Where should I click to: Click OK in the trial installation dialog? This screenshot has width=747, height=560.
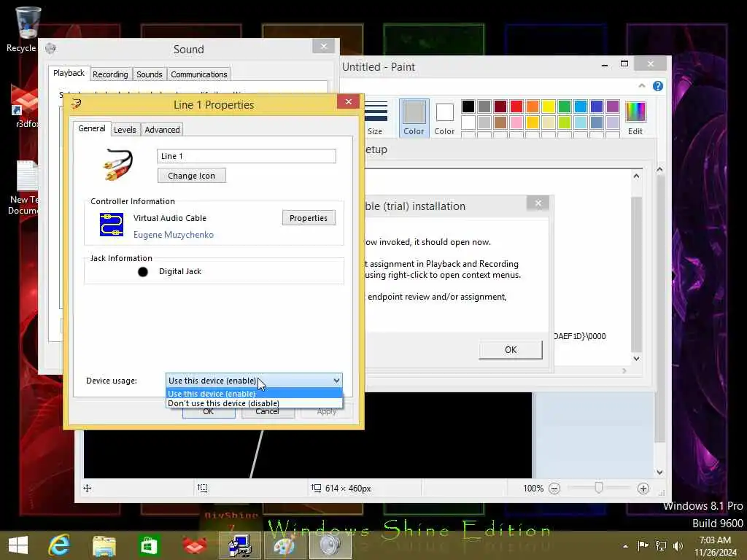point(510,349)
